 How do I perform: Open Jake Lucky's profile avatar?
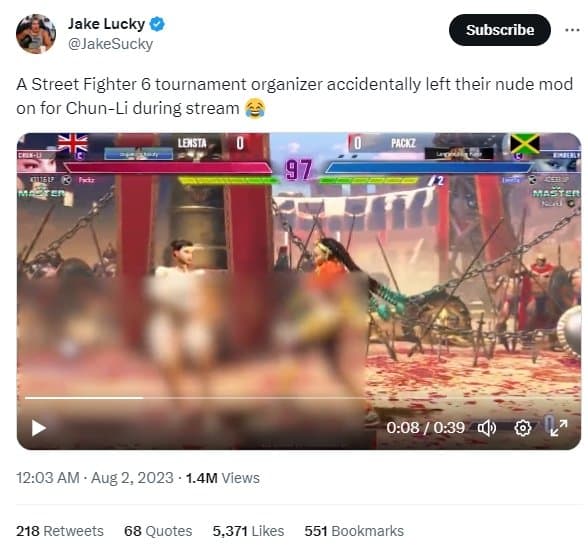tap(36, 34)
